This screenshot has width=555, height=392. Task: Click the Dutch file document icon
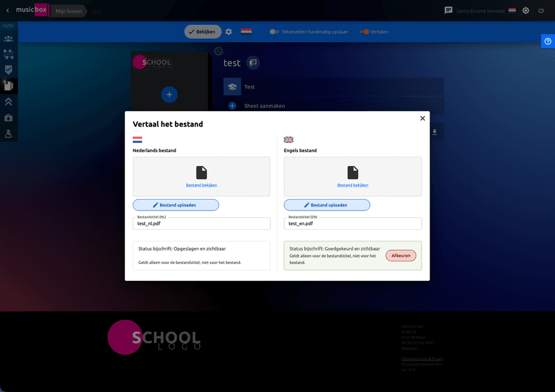[x=201, y=173]
